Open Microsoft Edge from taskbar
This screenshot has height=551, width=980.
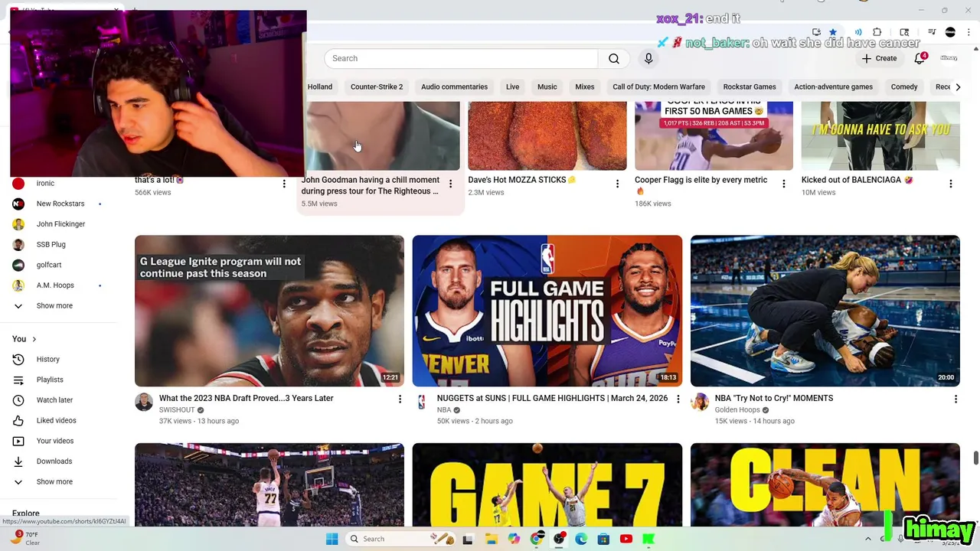pos(581,539)
